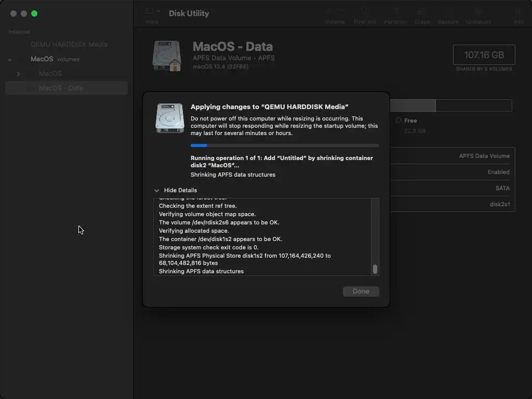The height and width of the screenshot is (399, 532).
Task: Click the hard disk icon in dialog
Action: pos(170,118)
